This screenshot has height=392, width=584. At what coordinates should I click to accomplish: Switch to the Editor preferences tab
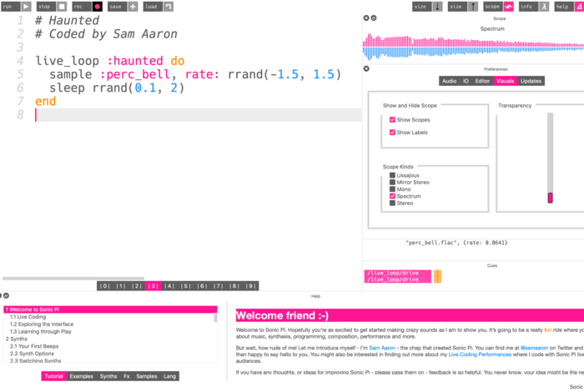point(482,81)
